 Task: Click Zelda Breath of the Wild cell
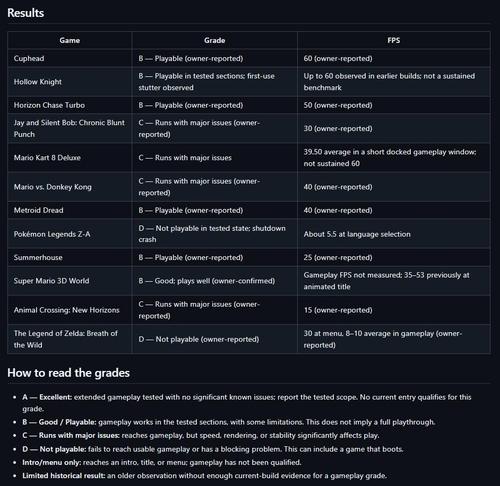[70, 339]
